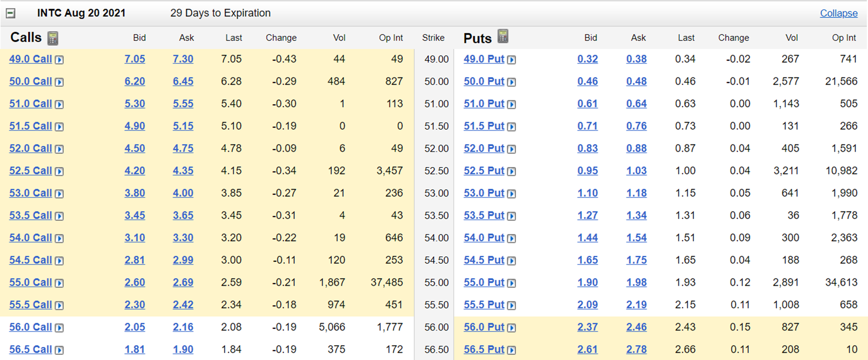The width and height of the screenshot is (868, 360).
Task: Click the 52.50 strike price cell
Action: pos(436,170)
